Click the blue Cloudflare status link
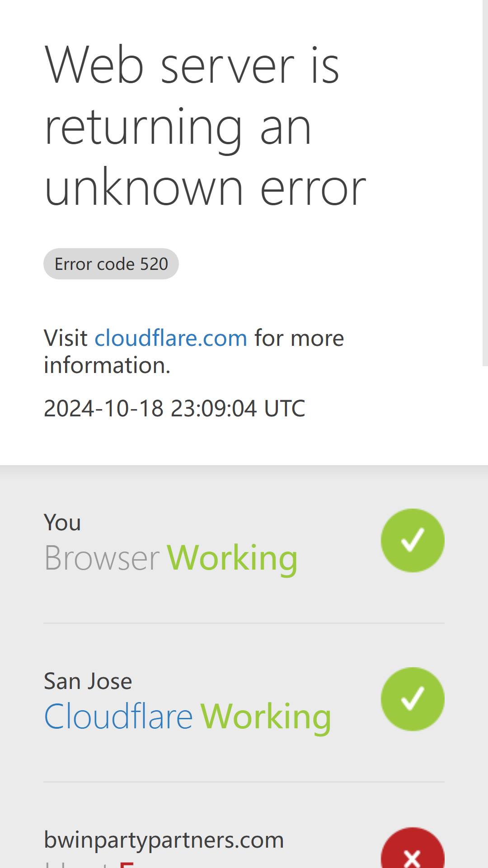Screen dimensions: 488x868 tap(118, 717)
